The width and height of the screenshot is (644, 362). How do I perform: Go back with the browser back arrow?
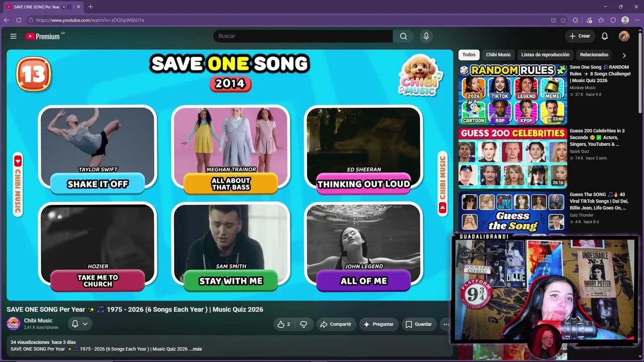tap(7, 20)
